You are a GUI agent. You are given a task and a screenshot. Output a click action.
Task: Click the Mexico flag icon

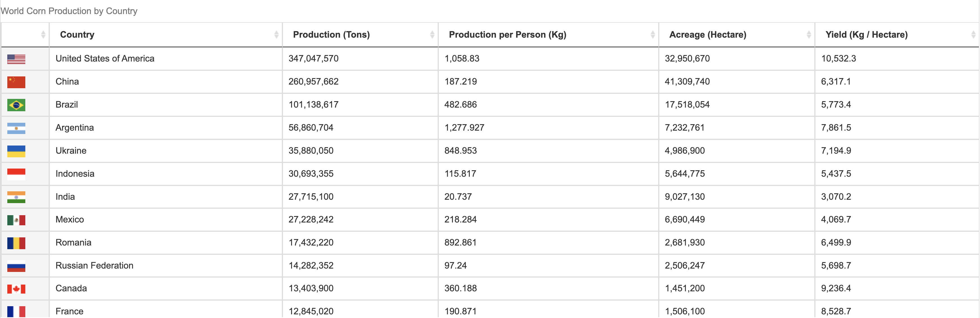[x=16, y=219]
